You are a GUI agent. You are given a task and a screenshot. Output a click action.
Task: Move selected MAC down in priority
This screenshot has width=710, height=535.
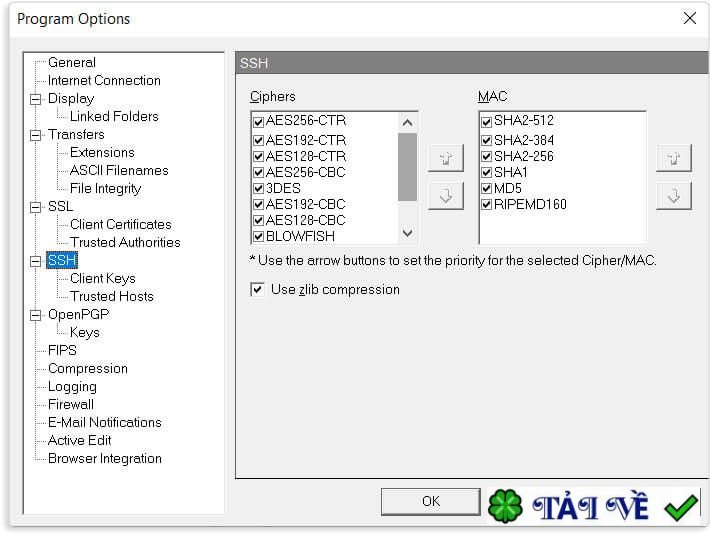pyautogui.click(x=674, y=196)
